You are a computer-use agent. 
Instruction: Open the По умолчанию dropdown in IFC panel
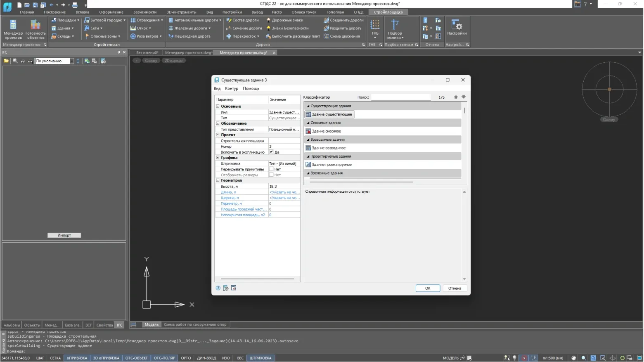72,61
